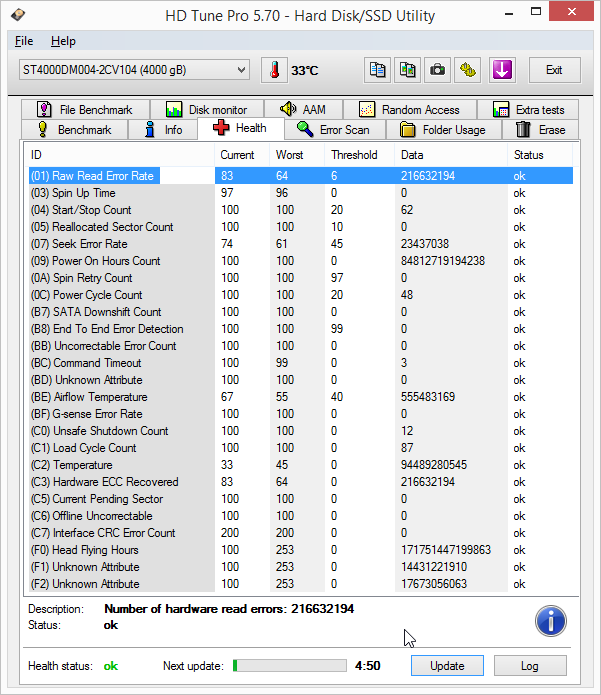The image size is (601, 695).
Task: Select the Command Timeout row
Action: (301, 363)
